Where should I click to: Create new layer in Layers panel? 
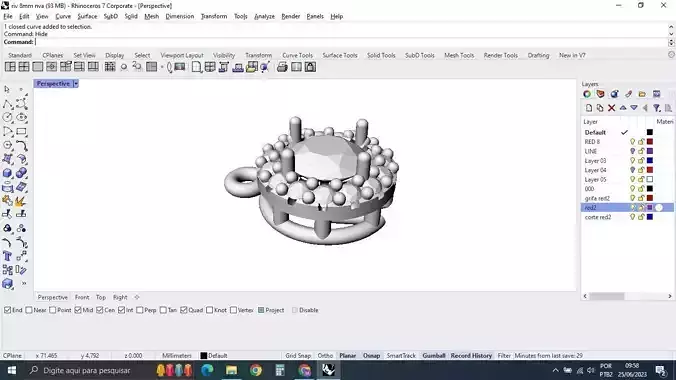589,108
